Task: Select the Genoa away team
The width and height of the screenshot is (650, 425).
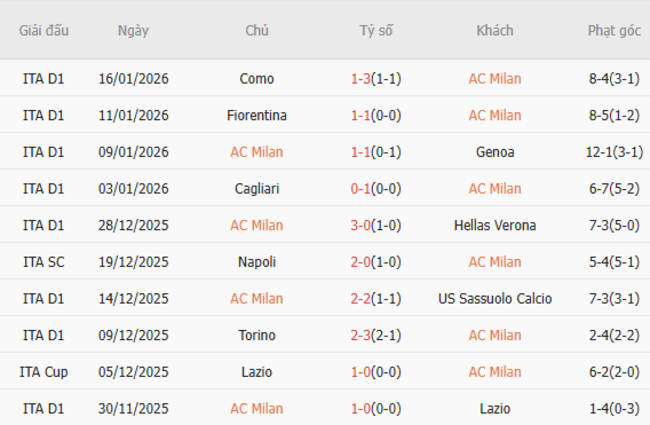Action: coord(495,152)
